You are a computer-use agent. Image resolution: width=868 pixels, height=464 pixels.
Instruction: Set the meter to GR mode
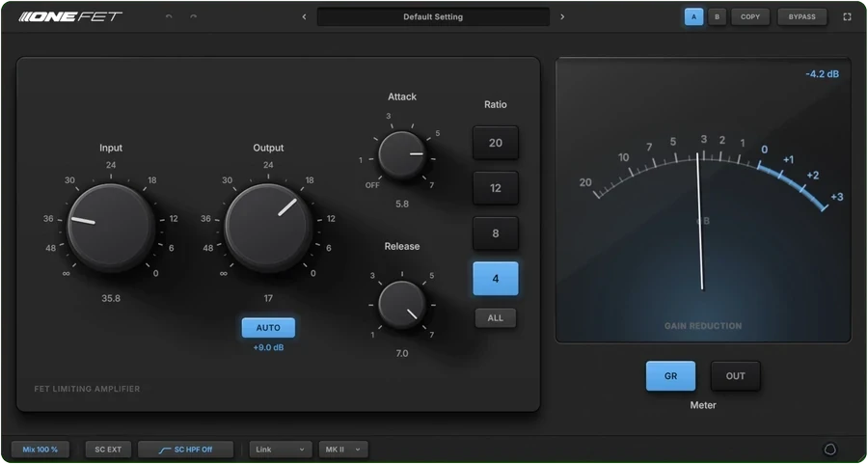coord(670,376)
